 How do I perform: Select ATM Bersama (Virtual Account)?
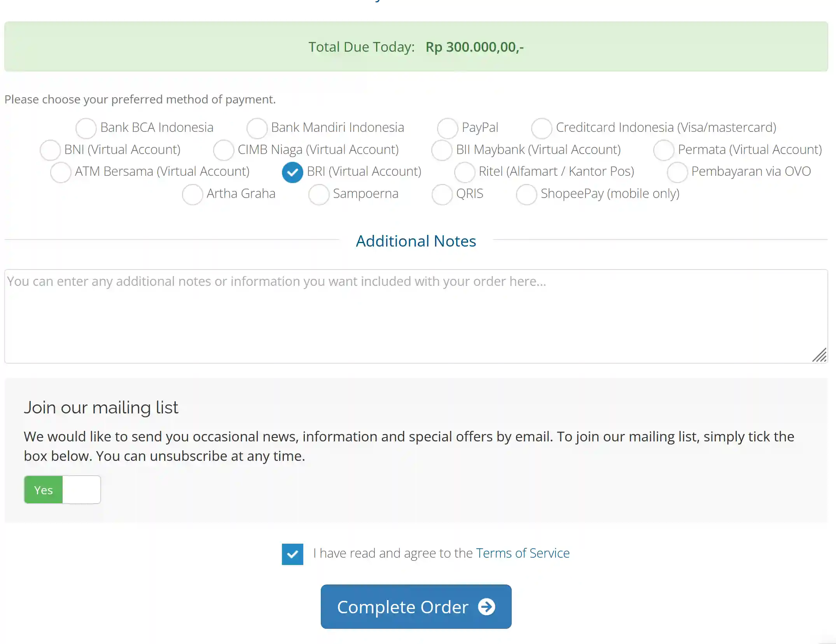tap(61, 172)
